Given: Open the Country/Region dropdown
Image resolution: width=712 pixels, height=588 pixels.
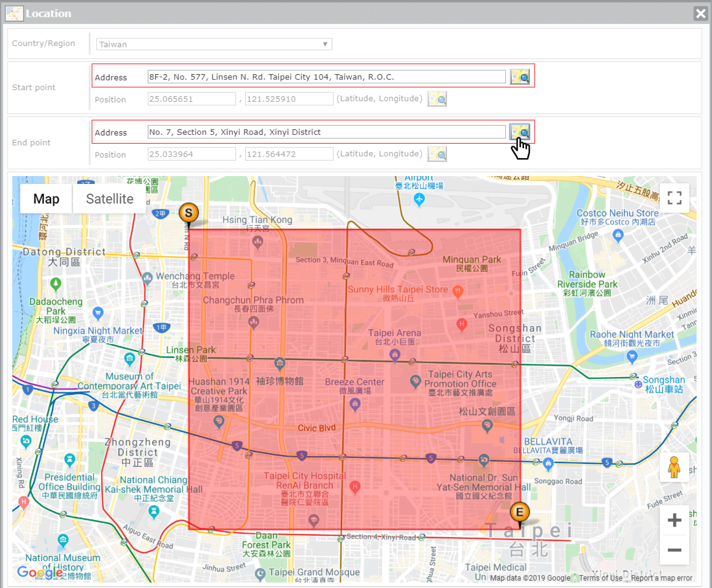Looking at the screenshot, I should point(214,44).
